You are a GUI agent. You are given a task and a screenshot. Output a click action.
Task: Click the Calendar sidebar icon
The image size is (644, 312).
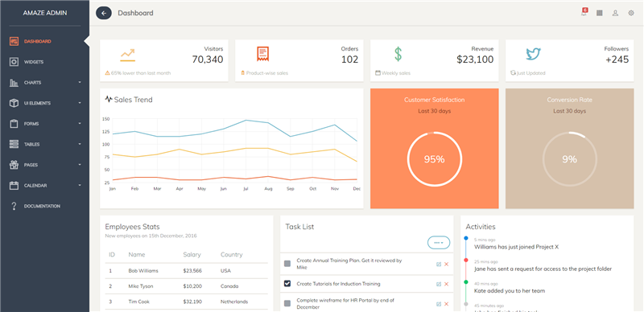tap(14, 186)
